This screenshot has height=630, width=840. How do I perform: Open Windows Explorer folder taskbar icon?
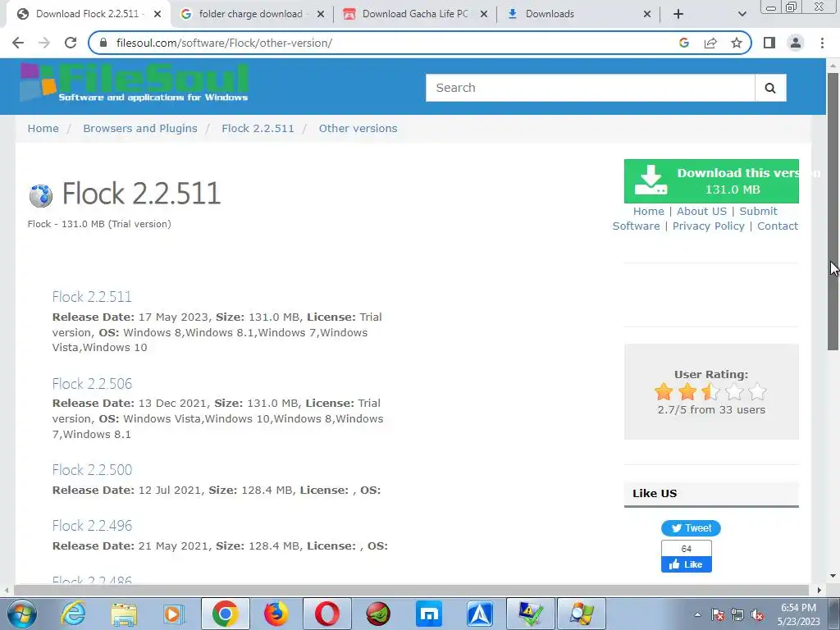[x=124, y=614]
